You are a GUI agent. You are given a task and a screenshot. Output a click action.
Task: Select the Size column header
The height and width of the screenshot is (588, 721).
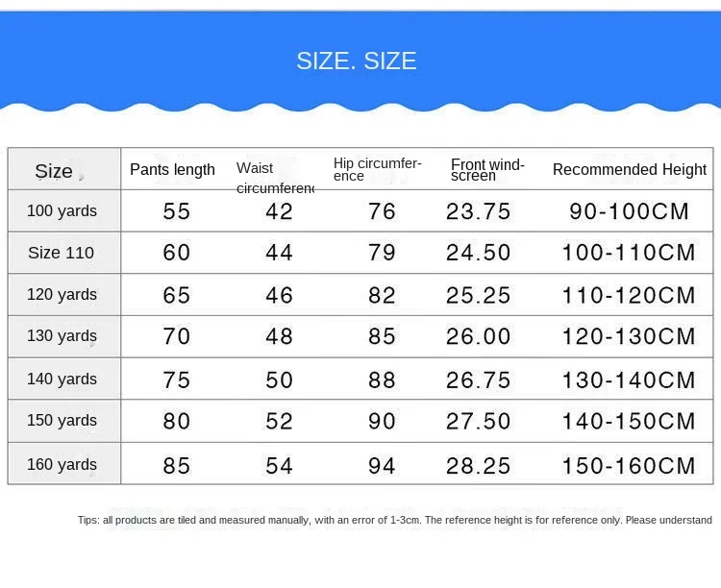55,171
